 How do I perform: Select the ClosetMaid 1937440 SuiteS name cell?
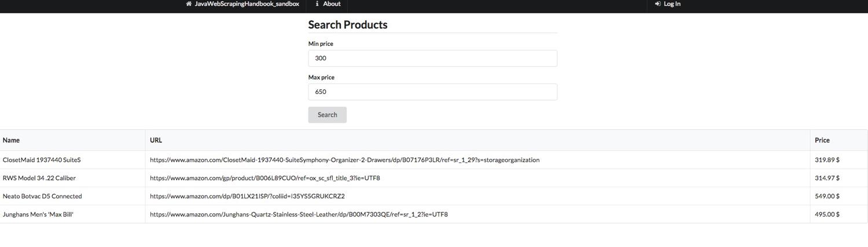coord(72,160)
